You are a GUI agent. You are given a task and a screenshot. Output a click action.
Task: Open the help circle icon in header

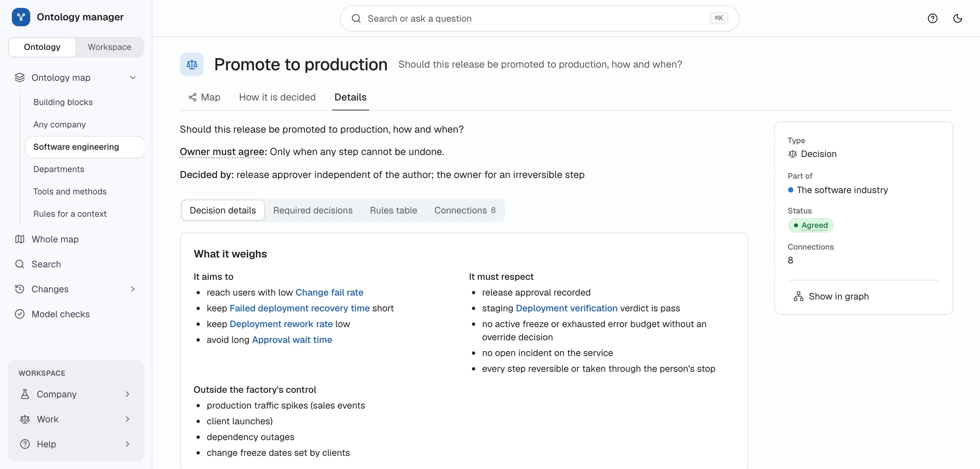(x=932, y=18)
